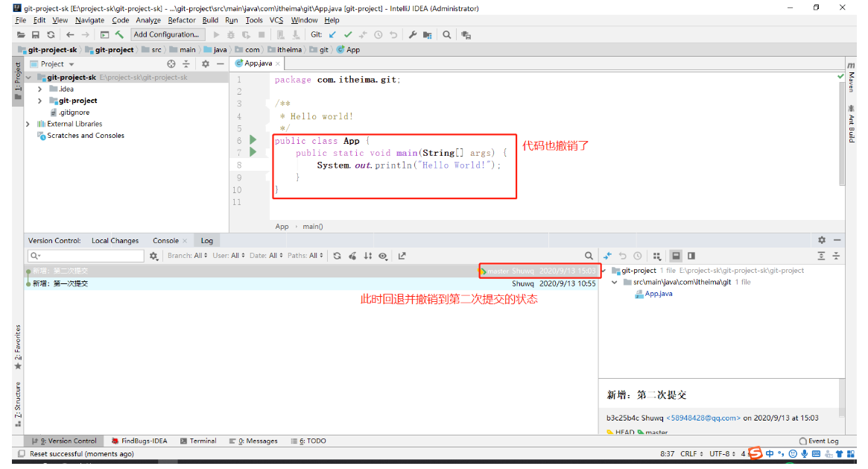Click the Cherry-pick icon in Log toolbar
The width and height of the screenshot is (868, 469).
click(x=352, y=256)
